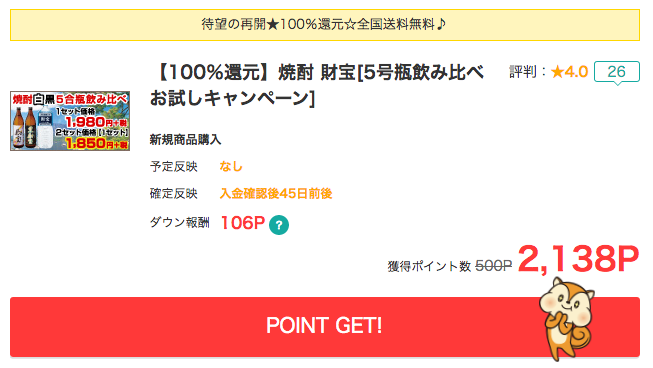Open the 26 reviews speech bubble
The image size is (653, 368).
coord(616,72)
